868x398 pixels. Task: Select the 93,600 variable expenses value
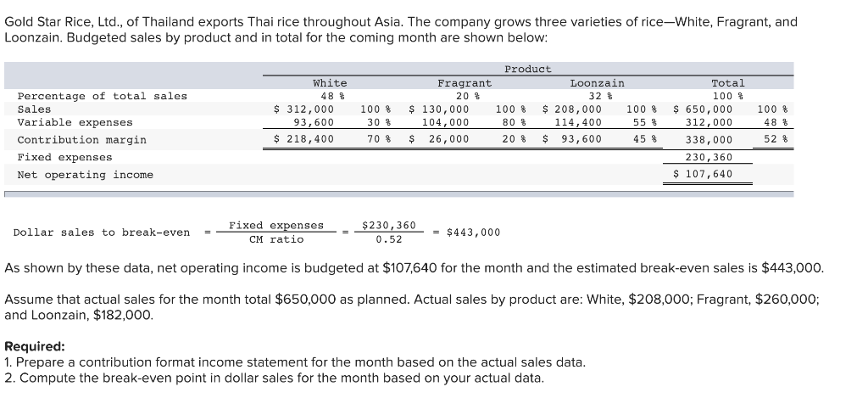[314, 122]
